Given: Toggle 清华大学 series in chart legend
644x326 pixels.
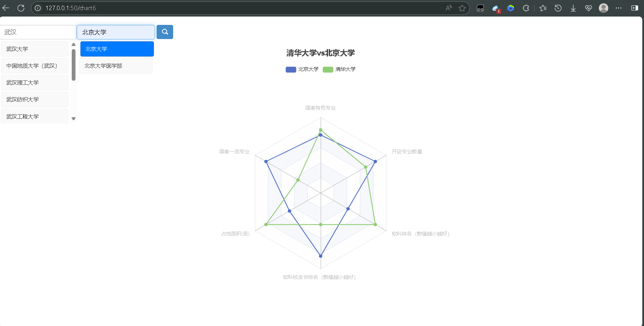Looking at the screenshot, I should point(339,69).
